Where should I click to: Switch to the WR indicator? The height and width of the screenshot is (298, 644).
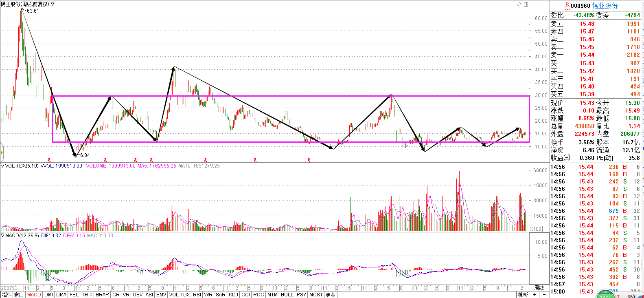[x=208, y=295]
